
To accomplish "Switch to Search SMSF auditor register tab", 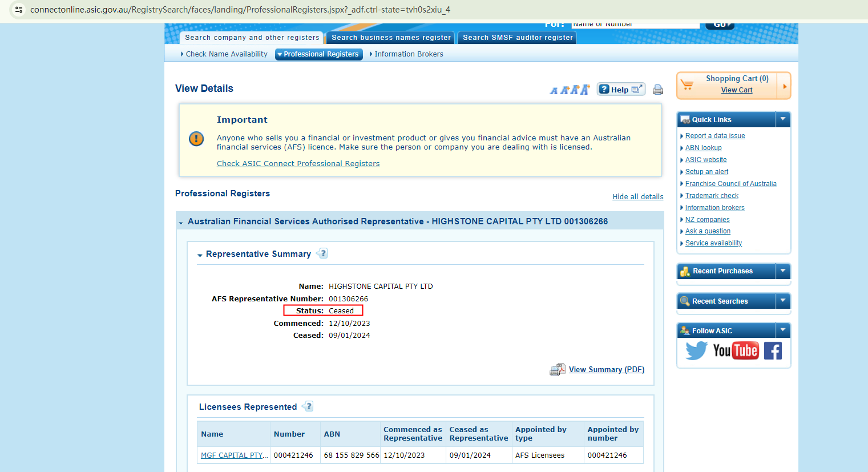I will pos(518,38).
